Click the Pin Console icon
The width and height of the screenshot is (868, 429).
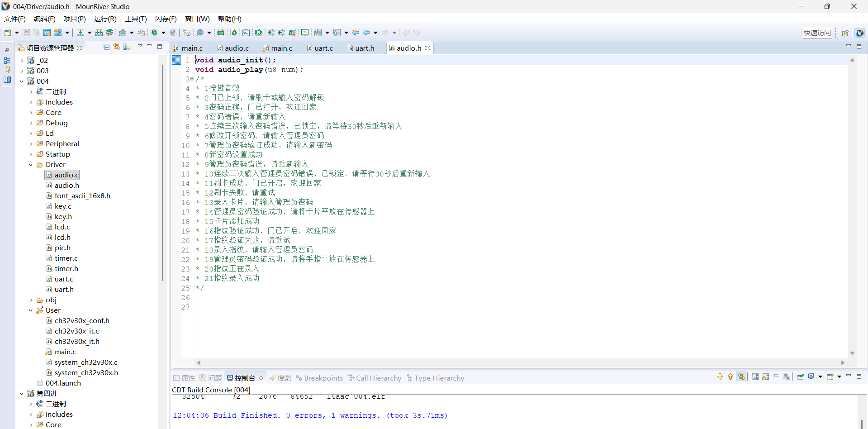tap(800, 377)
